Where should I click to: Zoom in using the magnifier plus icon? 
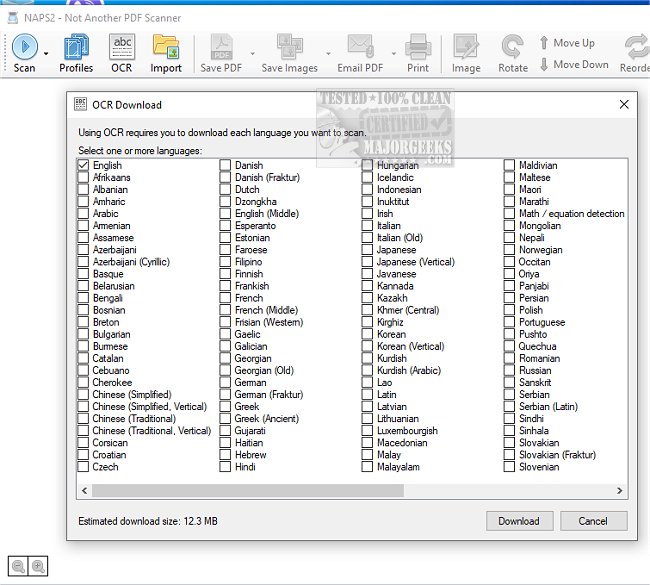click(38, 566)
